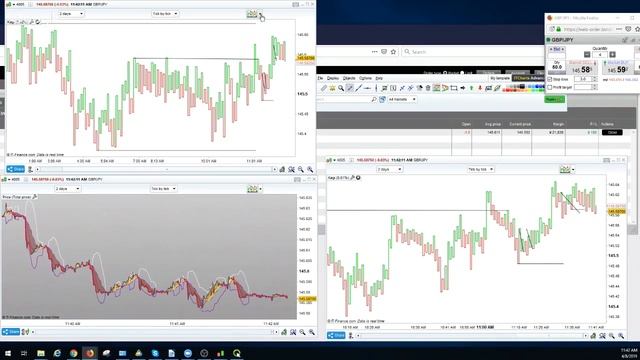
Task: Click the Windows Start button
Action: tap(8, 353)
